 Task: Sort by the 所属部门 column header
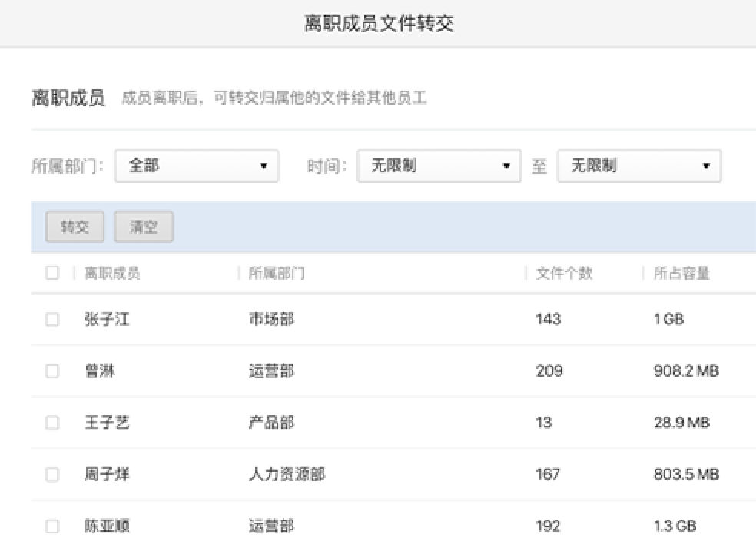coord(277,274)
